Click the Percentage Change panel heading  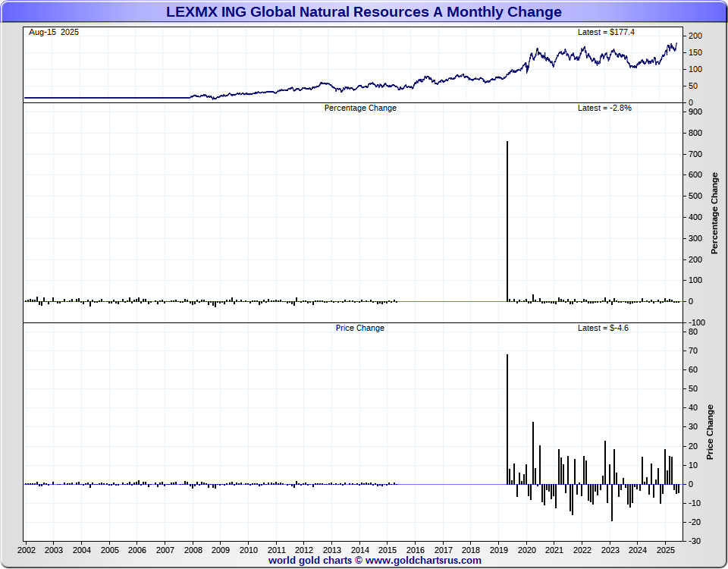tap(360, 108)
